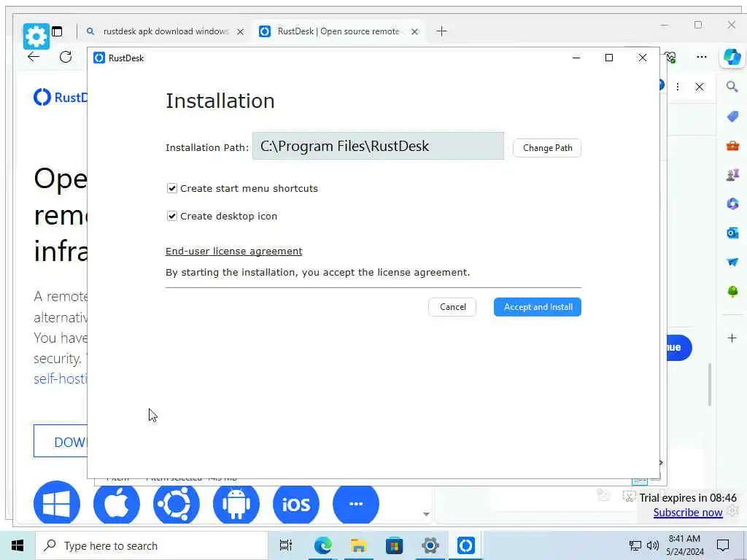Open Settings gear from the taskbar

(x=430, y=545)
